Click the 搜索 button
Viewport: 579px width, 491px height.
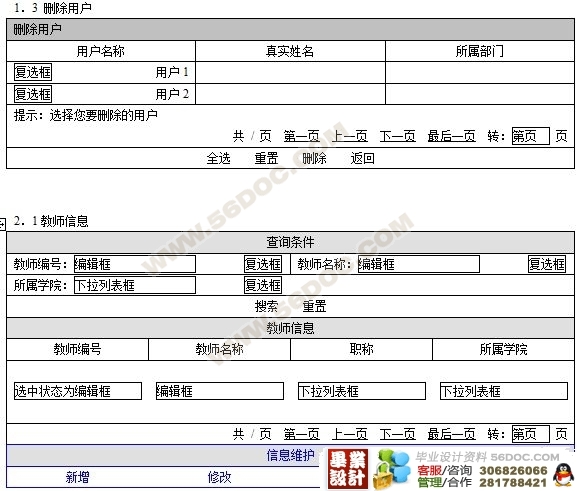pos(266,306)
